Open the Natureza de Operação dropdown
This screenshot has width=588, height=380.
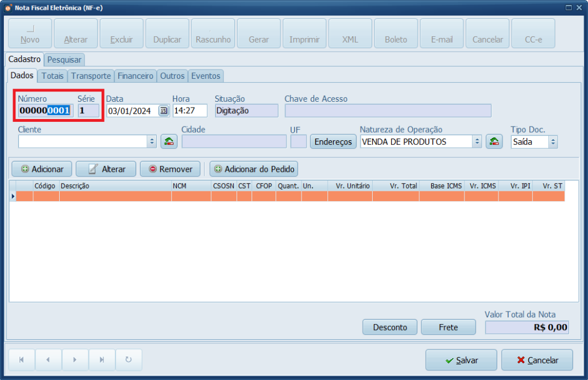click(477, 141)
